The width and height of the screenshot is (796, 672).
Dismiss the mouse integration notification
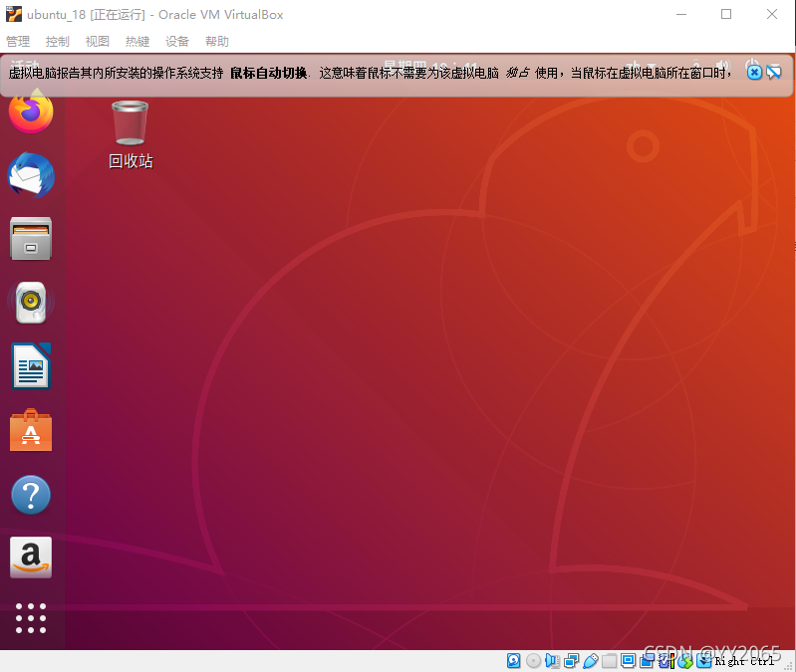pyautogui.click(x=754, y=72)
